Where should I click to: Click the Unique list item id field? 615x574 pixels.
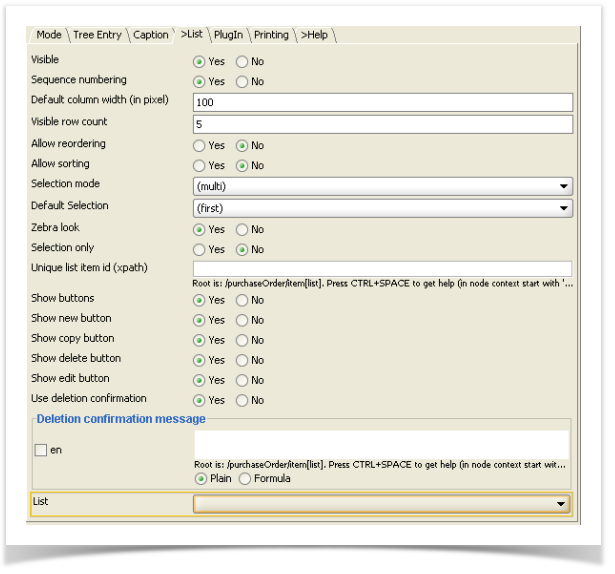click(x=382, y=269)
